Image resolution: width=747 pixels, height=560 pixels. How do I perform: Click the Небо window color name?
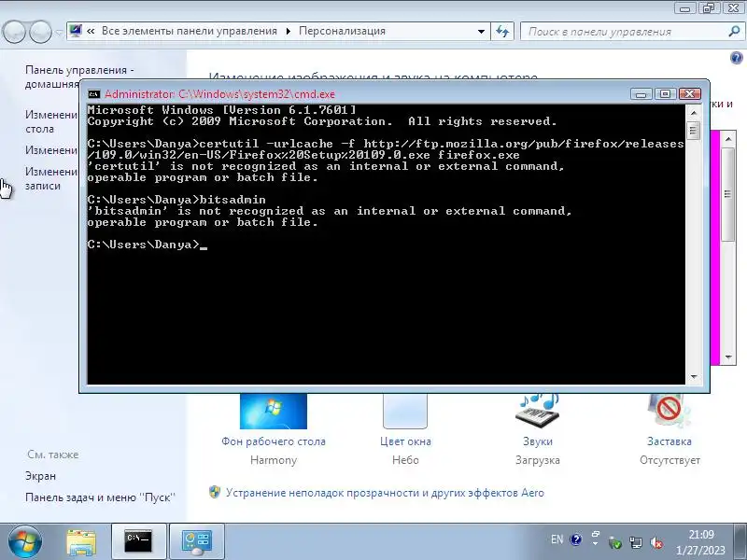(x=405, y=460)
